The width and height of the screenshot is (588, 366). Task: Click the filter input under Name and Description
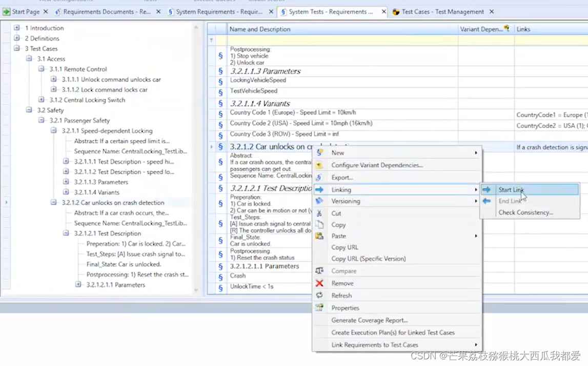click(x=342, y=40)
